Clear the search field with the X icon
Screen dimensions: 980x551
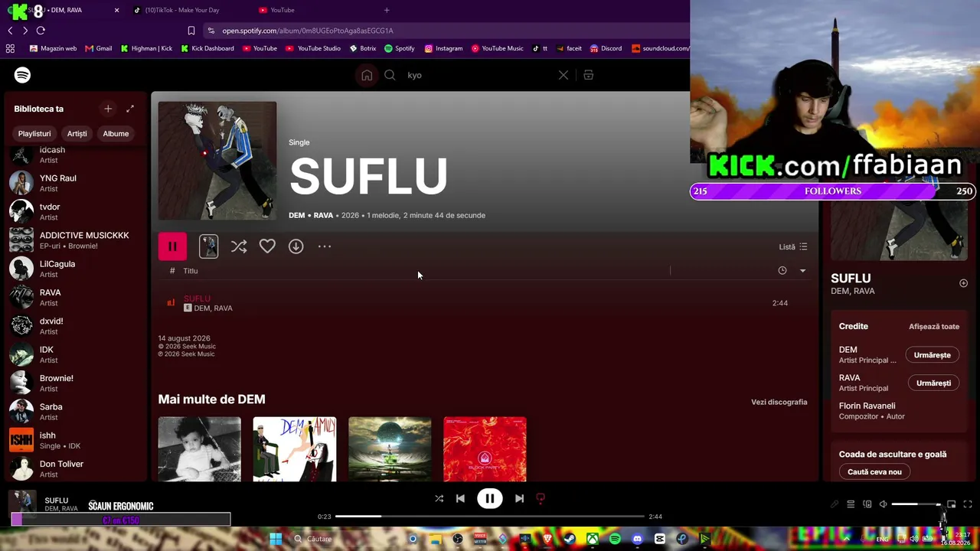(x=563, y=75)
